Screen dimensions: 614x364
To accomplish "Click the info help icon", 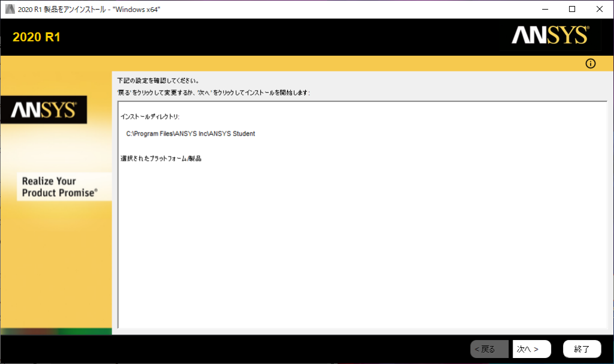I will pos(591,64).
